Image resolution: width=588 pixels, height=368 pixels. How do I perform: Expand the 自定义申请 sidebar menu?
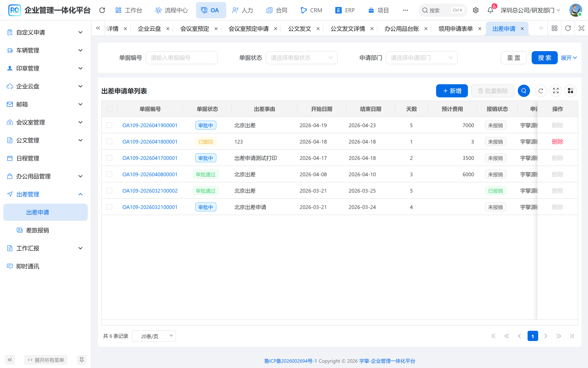click(x=46, y=32)
